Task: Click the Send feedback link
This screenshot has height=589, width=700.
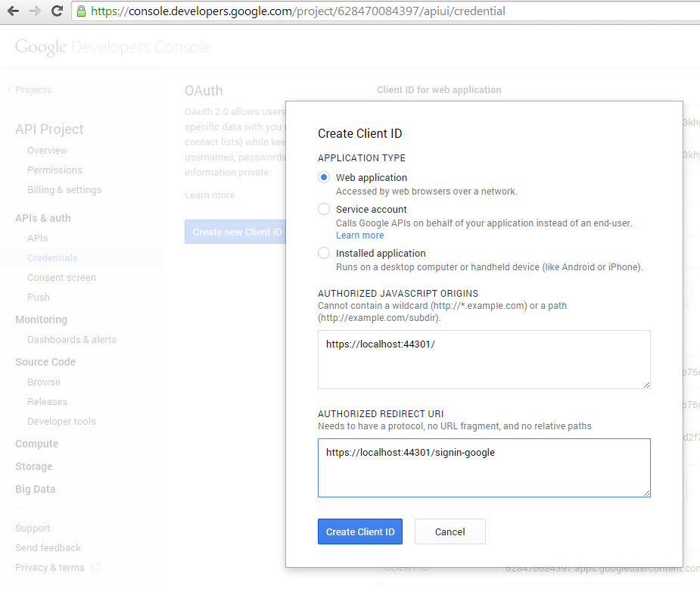Action: tap(48, 547)
